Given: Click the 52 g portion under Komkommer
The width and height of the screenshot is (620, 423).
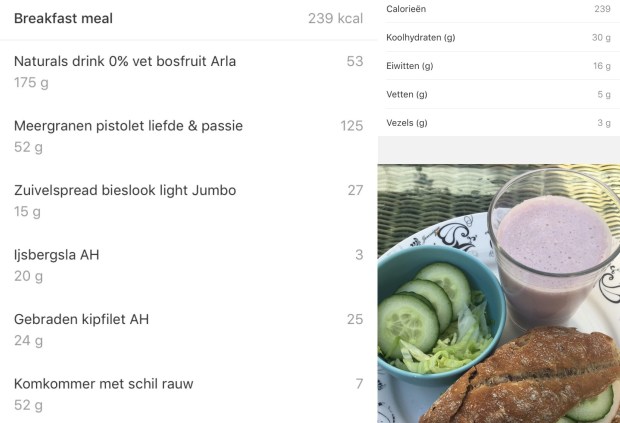Looking at the screenshot, I should click(x=28, y=405).
